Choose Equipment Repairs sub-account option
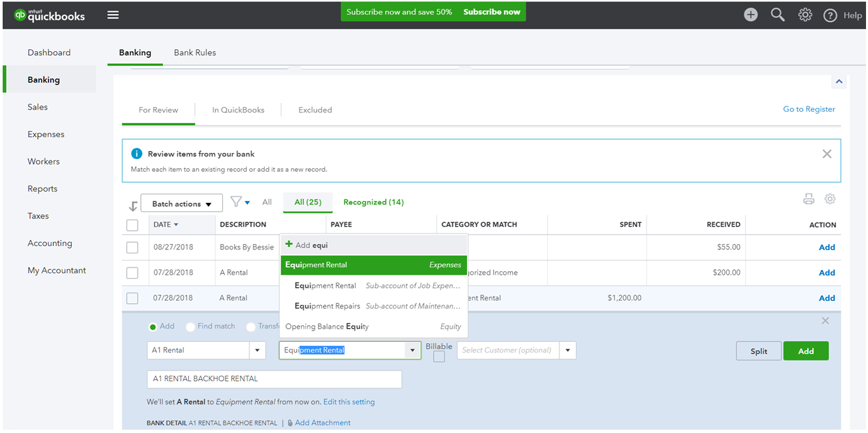The image size is (868, 433). point(374,306)
